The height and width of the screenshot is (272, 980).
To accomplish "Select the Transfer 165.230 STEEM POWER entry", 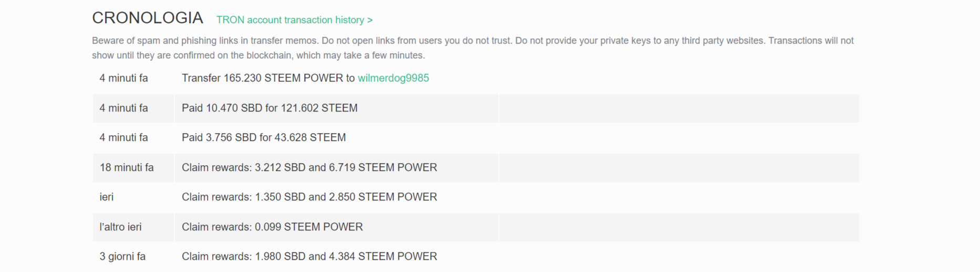I will (x=268, y=78).
